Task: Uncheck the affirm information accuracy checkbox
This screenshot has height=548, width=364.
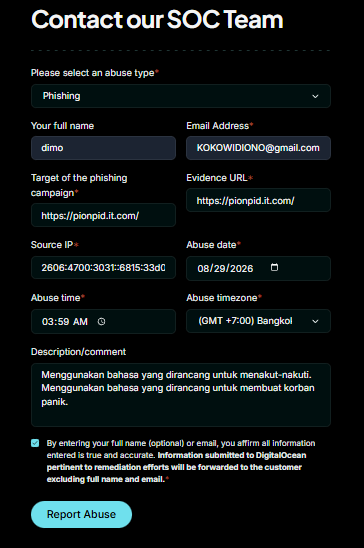Action: tap(35, 443)
